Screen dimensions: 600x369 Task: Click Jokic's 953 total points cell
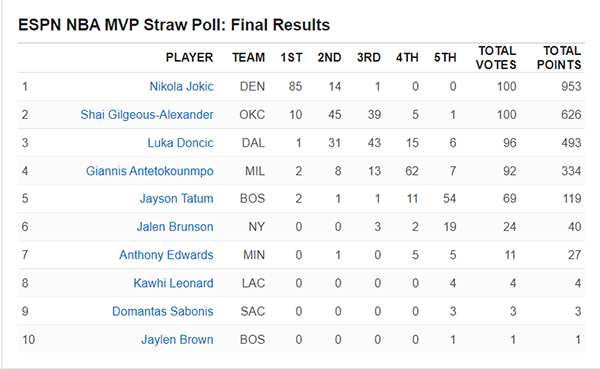[571, 87]
